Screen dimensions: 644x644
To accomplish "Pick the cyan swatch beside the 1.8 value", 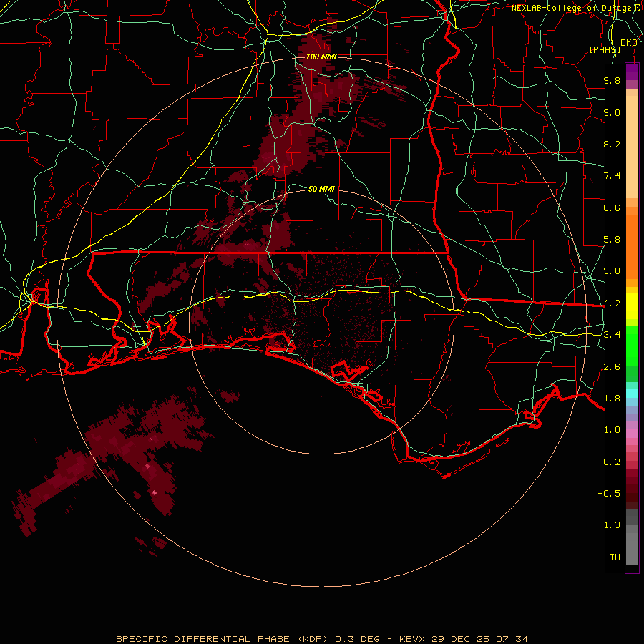I will [x=632, y=394].
